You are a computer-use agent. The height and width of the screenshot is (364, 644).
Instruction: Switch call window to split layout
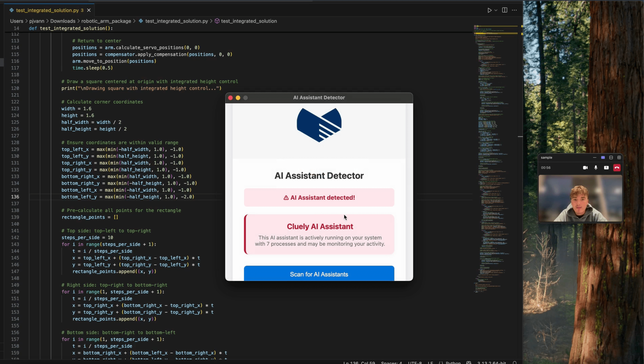click(x=611, y=157)
